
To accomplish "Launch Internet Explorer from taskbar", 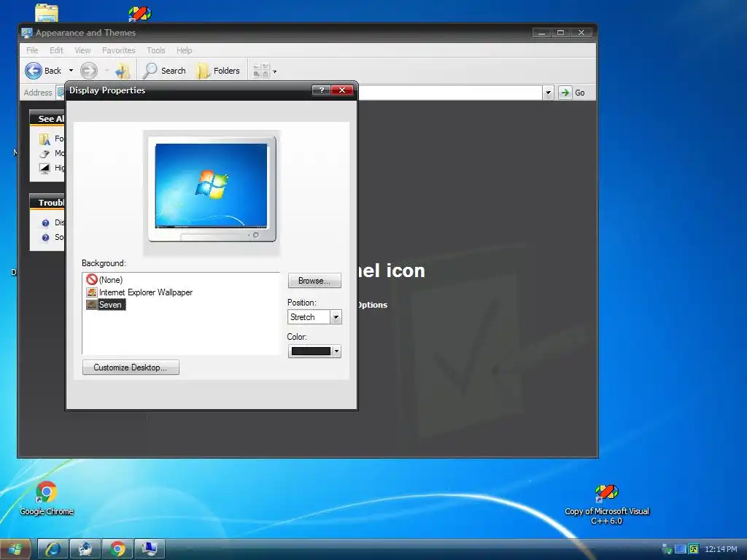I will click(x=53, y=549).
